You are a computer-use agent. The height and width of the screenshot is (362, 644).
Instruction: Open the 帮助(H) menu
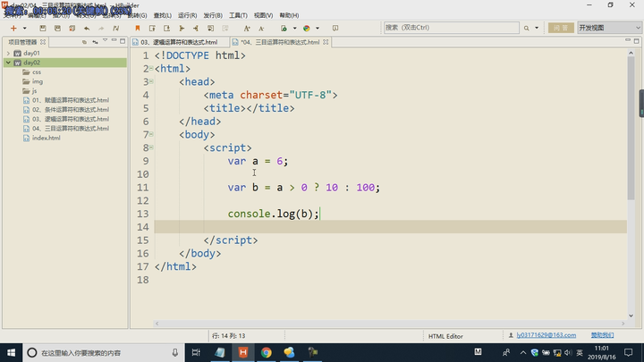(x=289, y=15)
